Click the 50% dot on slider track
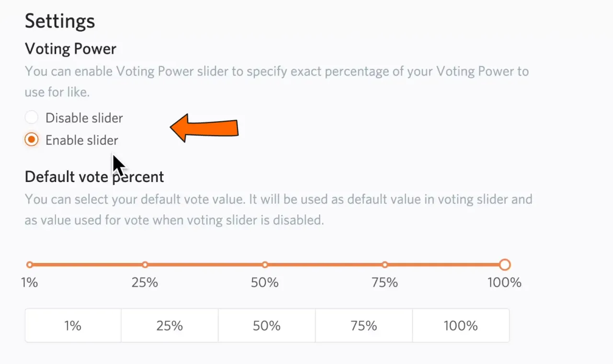613x364 pixels. 265,265
